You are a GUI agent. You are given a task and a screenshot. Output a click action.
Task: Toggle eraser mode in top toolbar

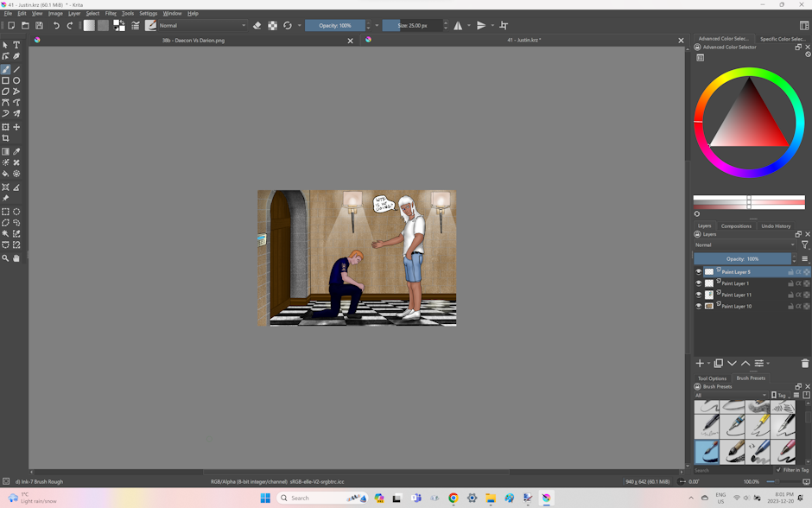coord(257,26)
